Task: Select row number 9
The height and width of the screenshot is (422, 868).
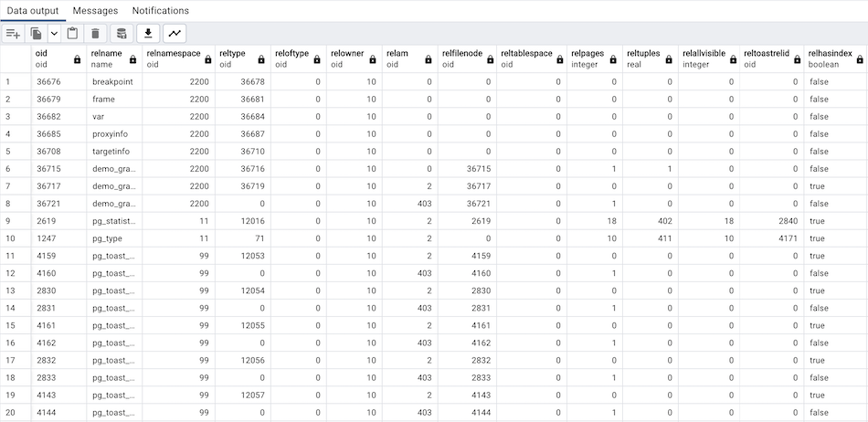Action: pos(8,220)
